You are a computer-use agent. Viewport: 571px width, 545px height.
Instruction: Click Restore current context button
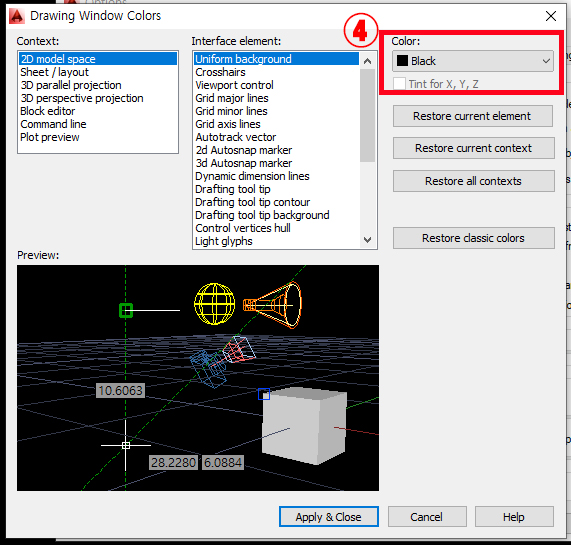[473, 148]
